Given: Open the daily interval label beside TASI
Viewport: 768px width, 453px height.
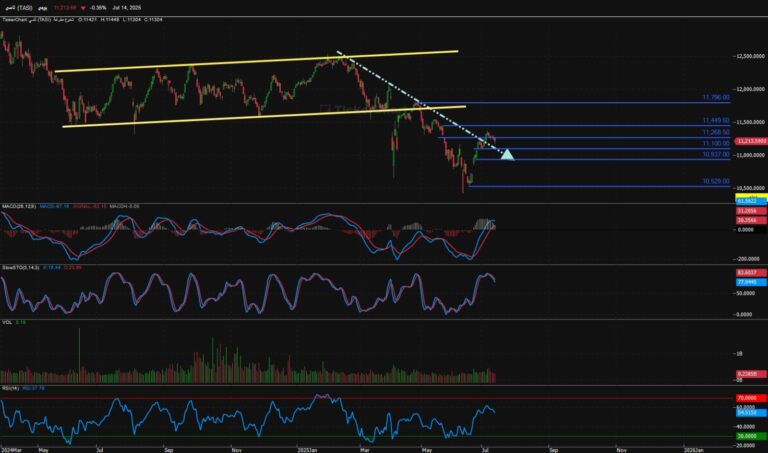Looking at the screenshot, I should (43, 8).
